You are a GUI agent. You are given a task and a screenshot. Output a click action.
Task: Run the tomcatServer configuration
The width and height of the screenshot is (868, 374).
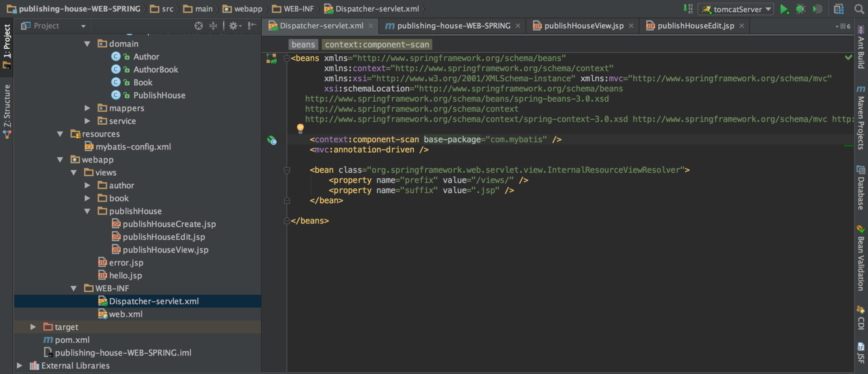coord(784,9)
